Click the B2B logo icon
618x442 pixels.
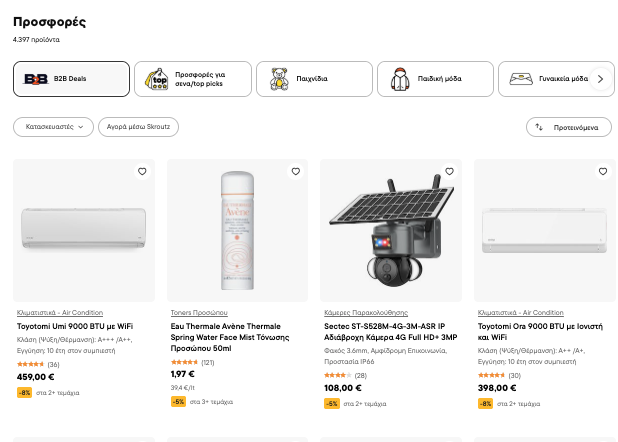pyautogui.click(x=36, y=79)
